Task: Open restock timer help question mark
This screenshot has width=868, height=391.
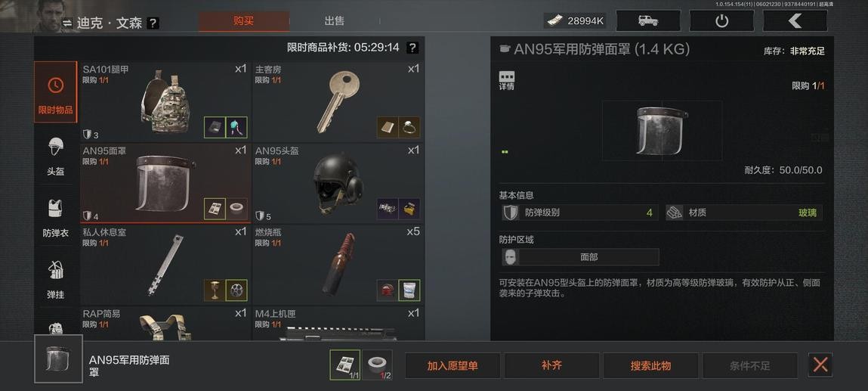Action: pos(412,48)
